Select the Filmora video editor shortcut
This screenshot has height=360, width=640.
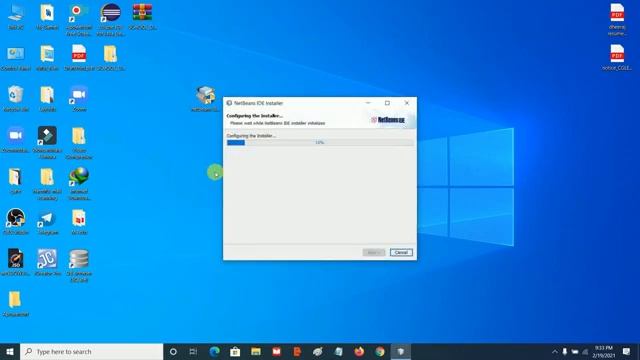coord(47,143)
